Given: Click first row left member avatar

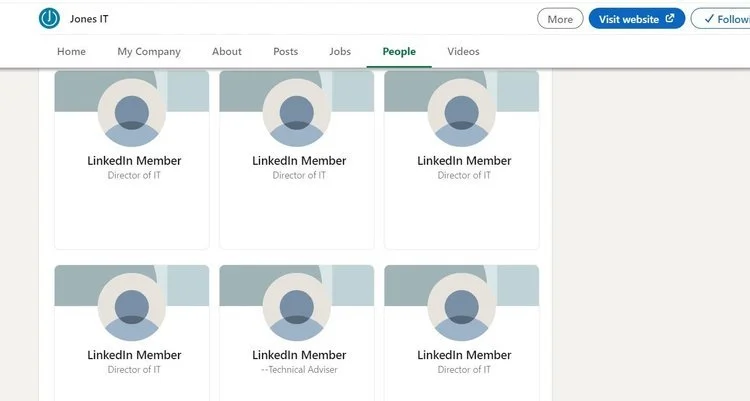Looking at the screenshot, I should (132, 113).
